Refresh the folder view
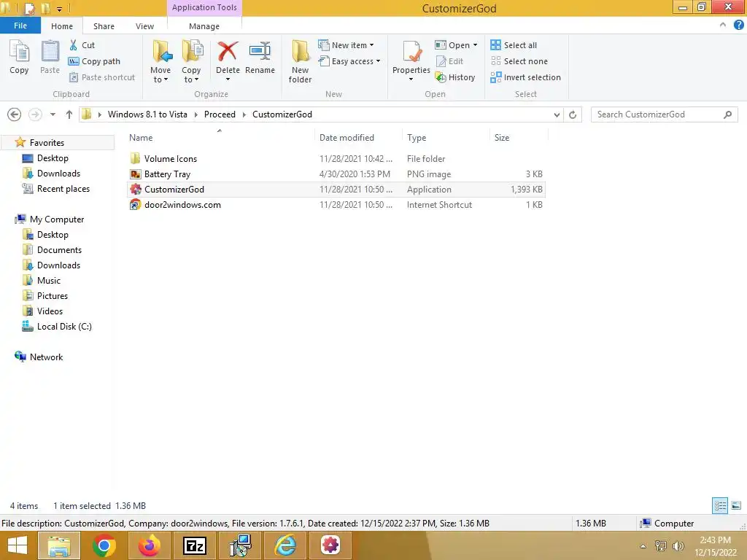Screen dimensions: 747x560 573,114
